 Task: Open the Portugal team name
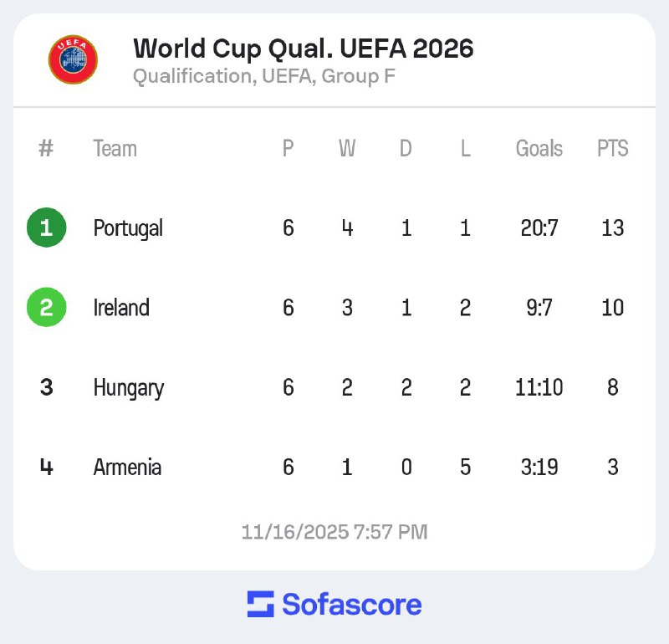pyautogui.click(x=128, y=228)
